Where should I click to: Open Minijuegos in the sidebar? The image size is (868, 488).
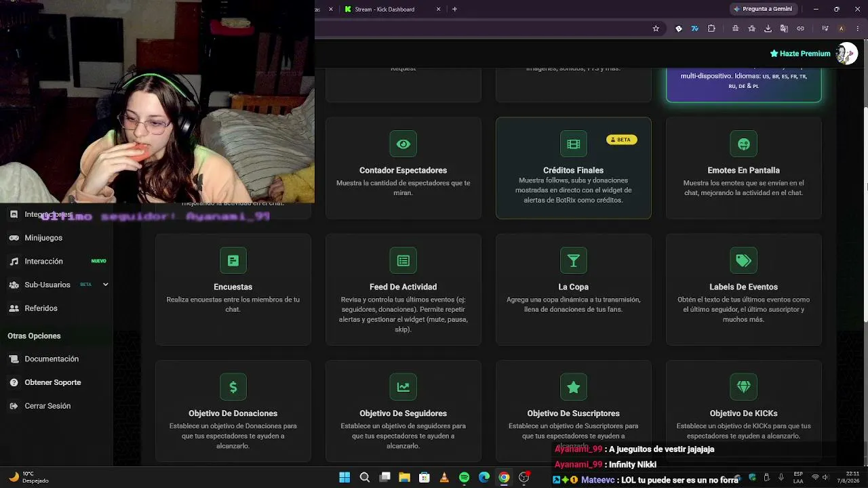[x=43, y=238]
